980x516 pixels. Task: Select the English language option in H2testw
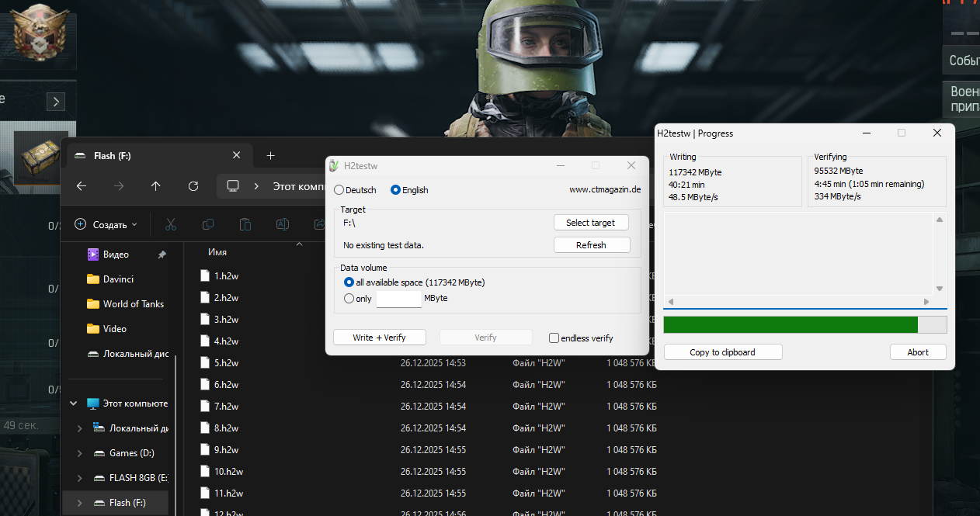[395, 190]
